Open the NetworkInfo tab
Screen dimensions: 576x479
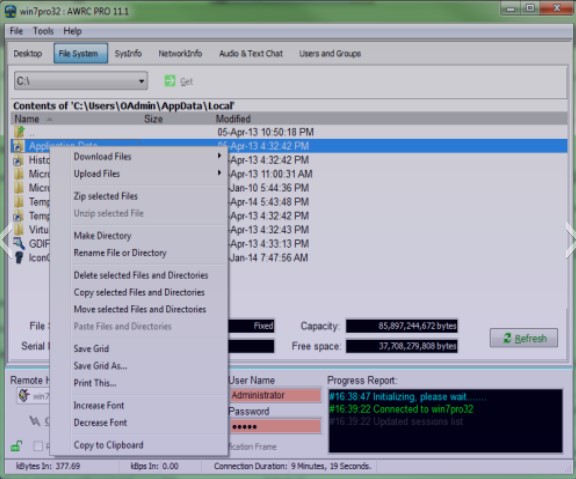pos(180,54)
